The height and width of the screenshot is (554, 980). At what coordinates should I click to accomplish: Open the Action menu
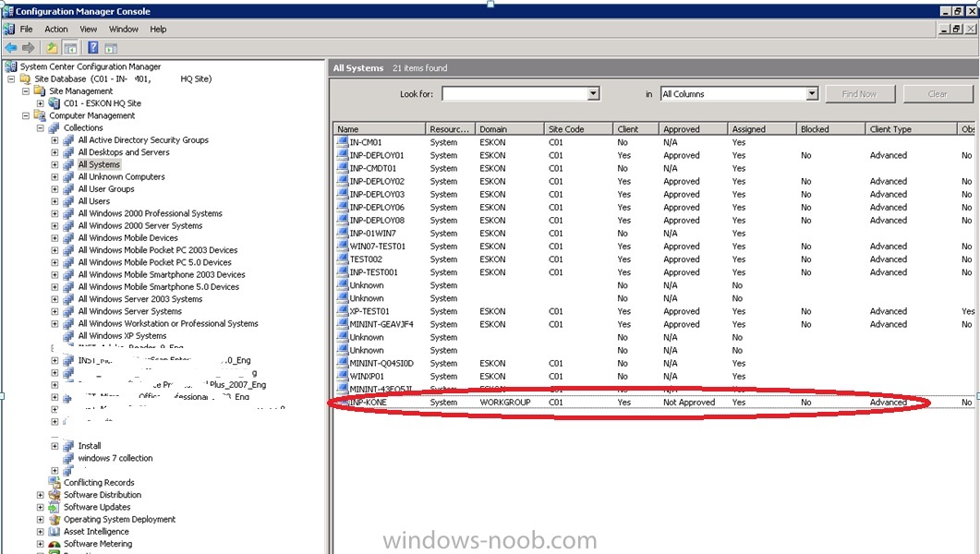point(56,29)
